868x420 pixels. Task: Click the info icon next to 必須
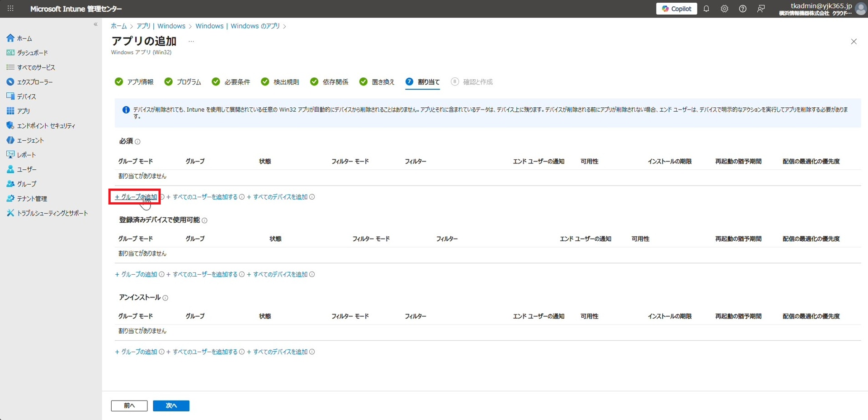coord(138,142)
